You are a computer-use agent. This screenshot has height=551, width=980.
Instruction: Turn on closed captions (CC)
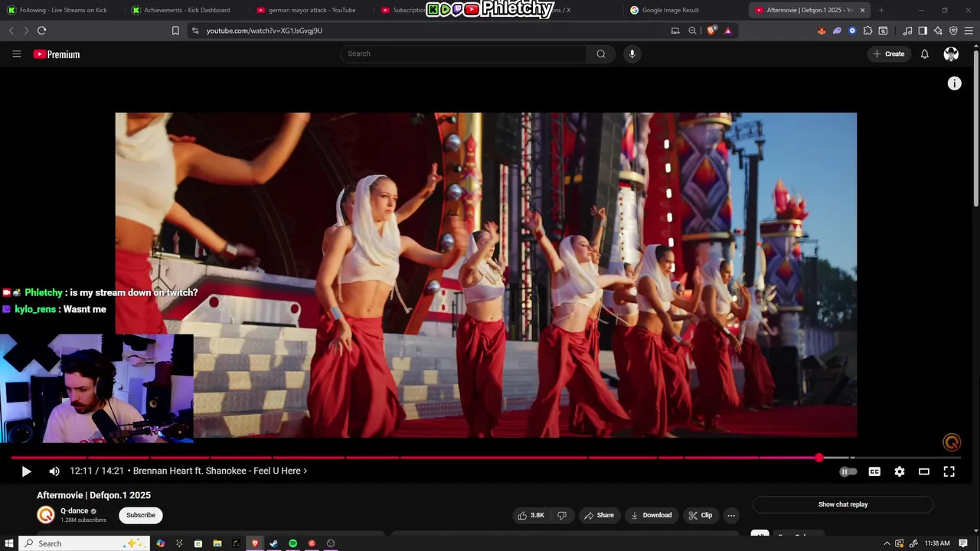[x=874, y=471]
